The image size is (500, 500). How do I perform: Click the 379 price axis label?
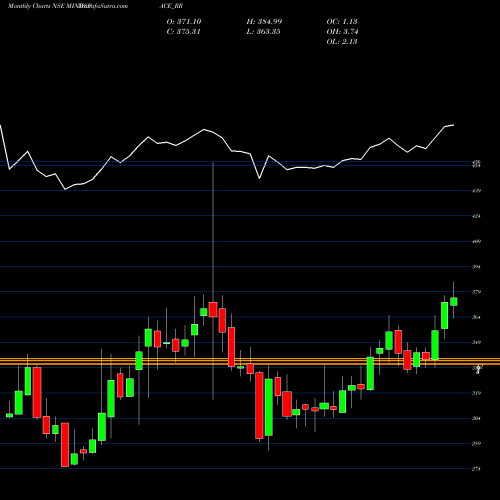pos(476,292)
